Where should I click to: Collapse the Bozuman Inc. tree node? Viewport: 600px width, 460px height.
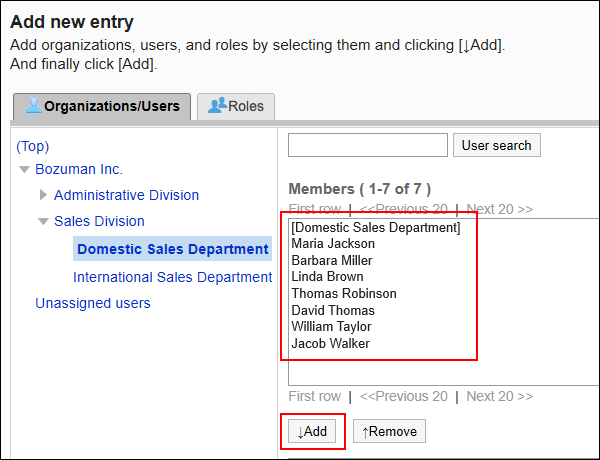(x=24, y=169)
